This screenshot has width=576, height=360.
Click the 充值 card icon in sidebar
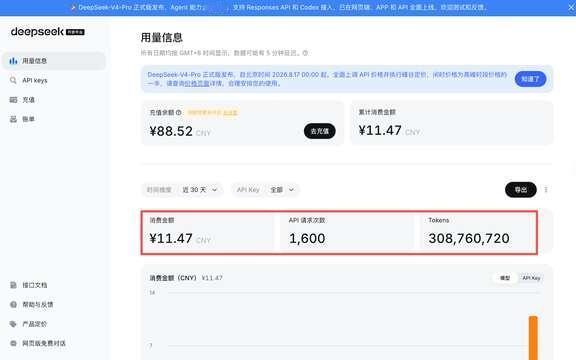point(13,100)
